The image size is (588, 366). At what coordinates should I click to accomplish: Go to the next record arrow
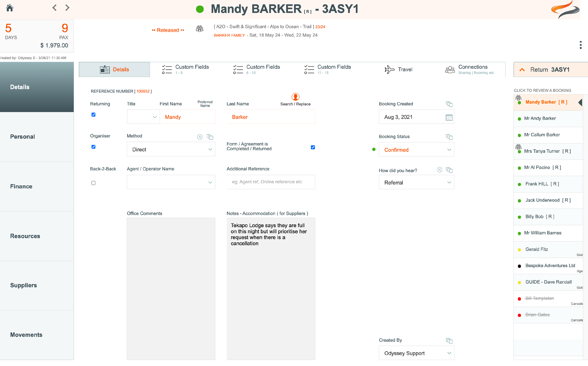[67, 8]
